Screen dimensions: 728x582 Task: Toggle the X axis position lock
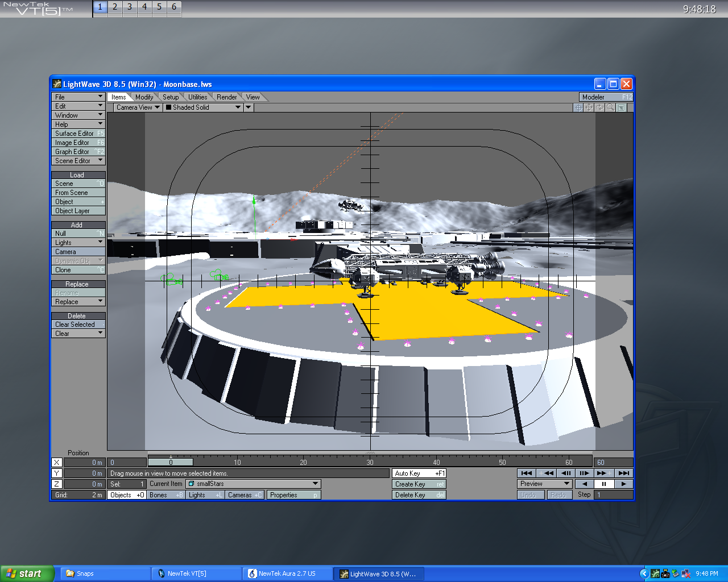56,462
